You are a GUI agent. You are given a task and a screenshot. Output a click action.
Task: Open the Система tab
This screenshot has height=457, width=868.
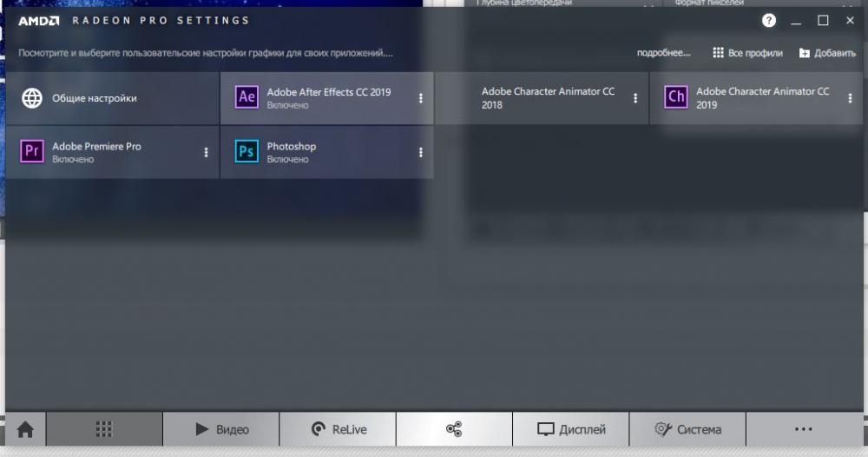(688, 429)
